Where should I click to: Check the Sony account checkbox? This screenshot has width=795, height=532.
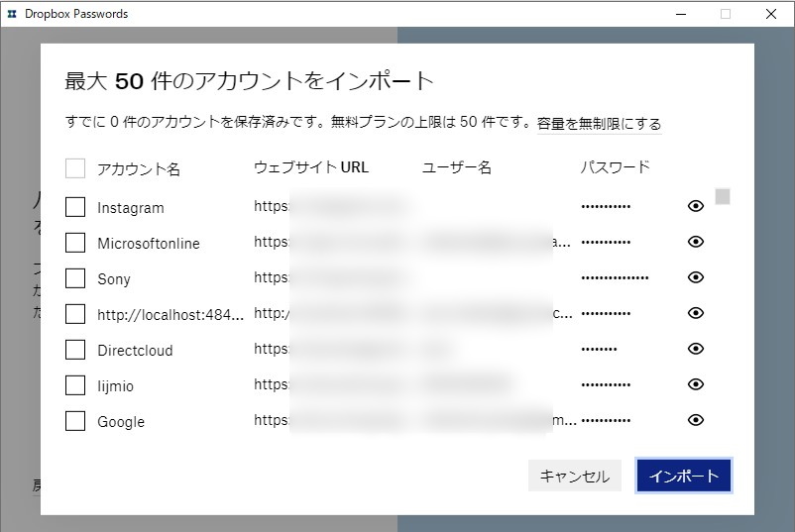[75, 278]
